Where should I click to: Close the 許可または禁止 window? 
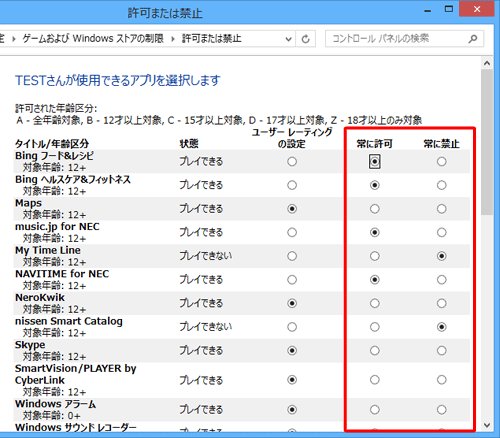click(477, 9)
